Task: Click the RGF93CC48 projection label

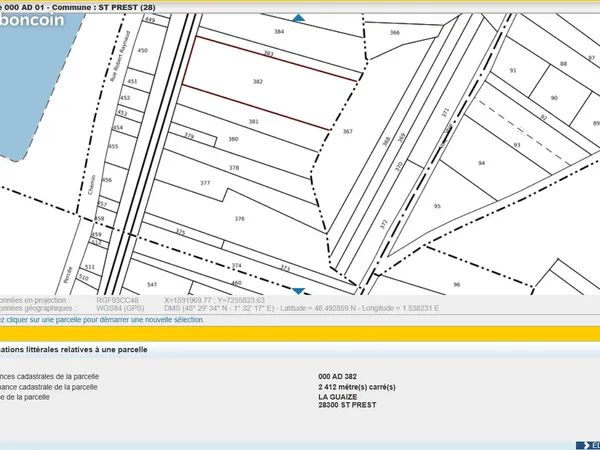Action: (x=117, y=300)
